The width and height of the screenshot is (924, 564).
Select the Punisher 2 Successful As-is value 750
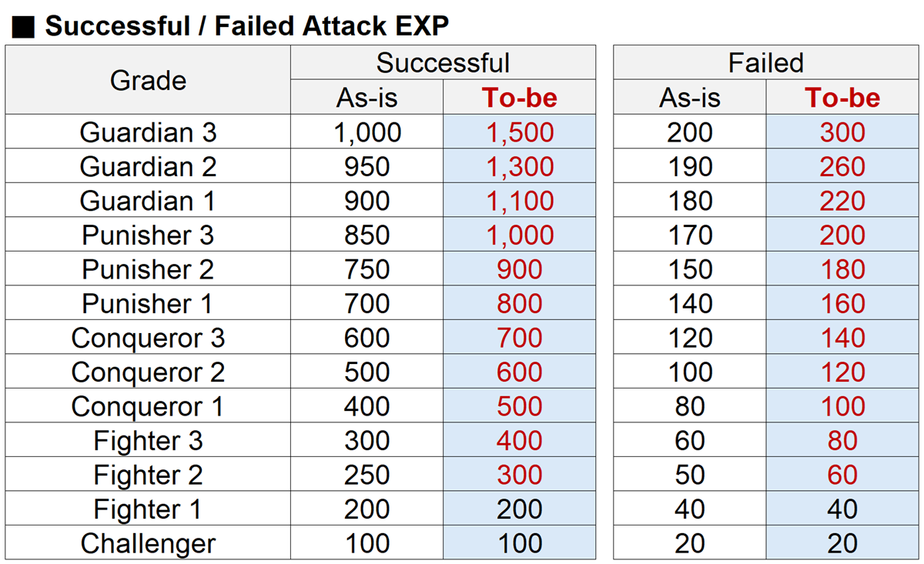click(x=367, y=269)
